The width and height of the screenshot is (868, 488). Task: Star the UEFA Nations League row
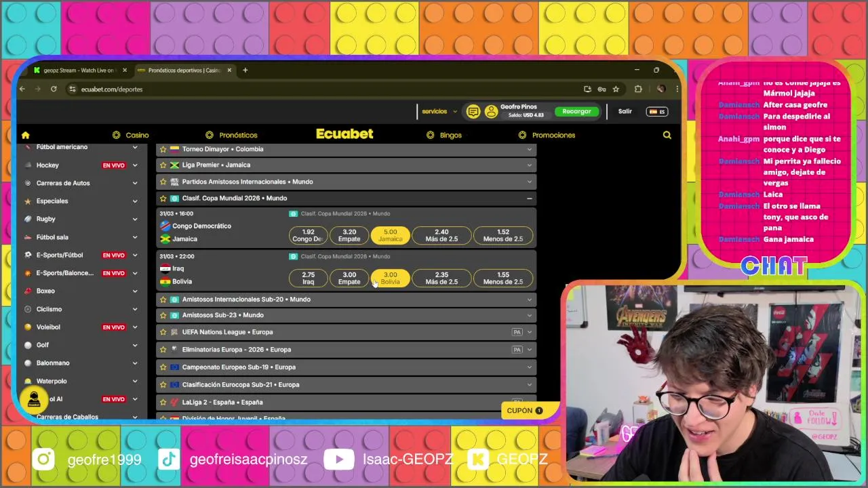point(163,332)
